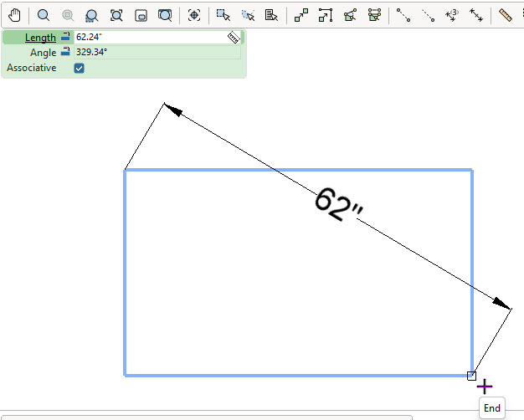The width and height of the screenshot is (524, 420).
Task: Select the Pan hand tool
Action: [x=14, y=15]
